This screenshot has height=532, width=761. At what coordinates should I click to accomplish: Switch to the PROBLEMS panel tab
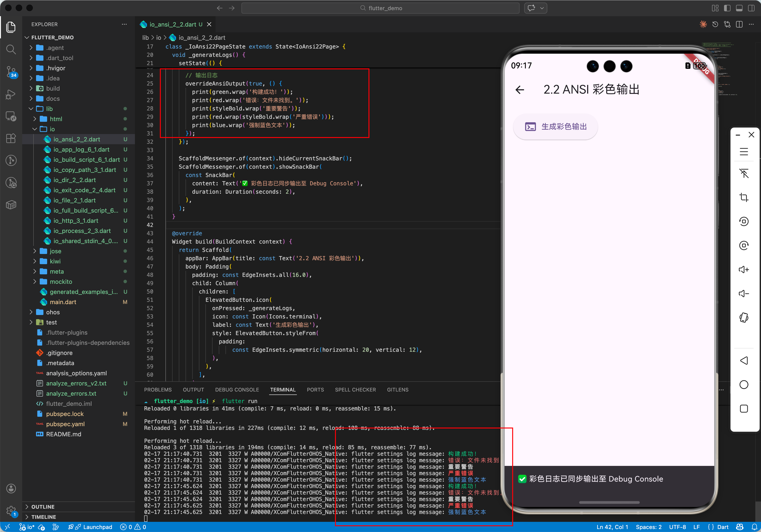158,390
